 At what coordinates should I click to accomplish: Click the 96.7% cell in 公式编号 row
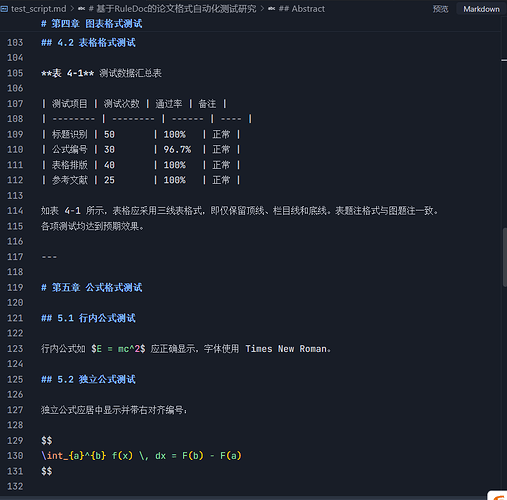coord(177,150)
